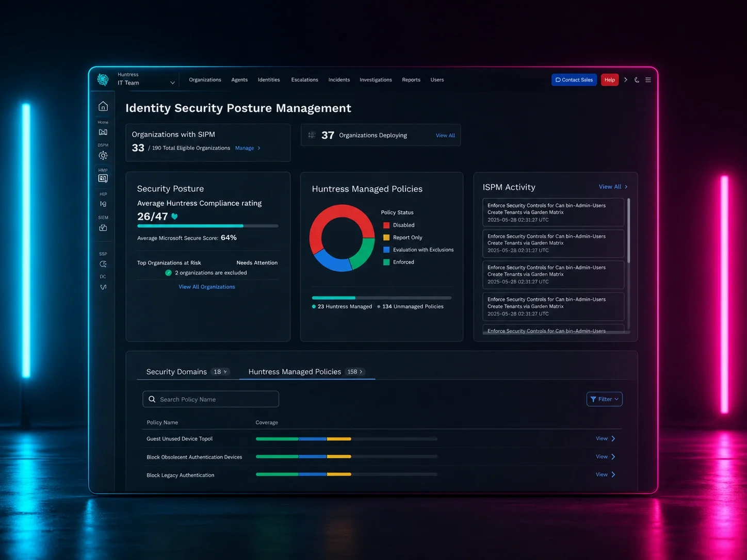This screenshot has height=560, width=747.
Task: Click the magnifier icon in Search Policy Name
Action: pyautogui.click(x=152, y=399)
